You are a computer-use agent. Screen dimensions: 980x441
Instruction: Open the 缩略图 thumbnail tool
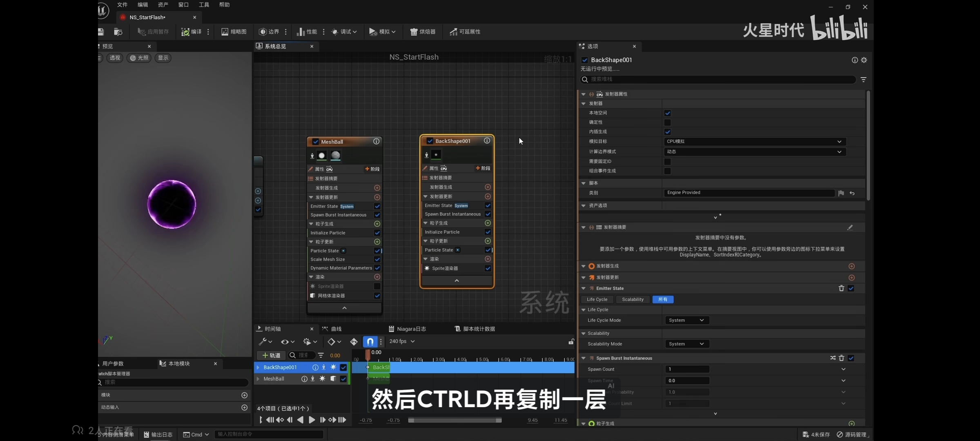234,32
